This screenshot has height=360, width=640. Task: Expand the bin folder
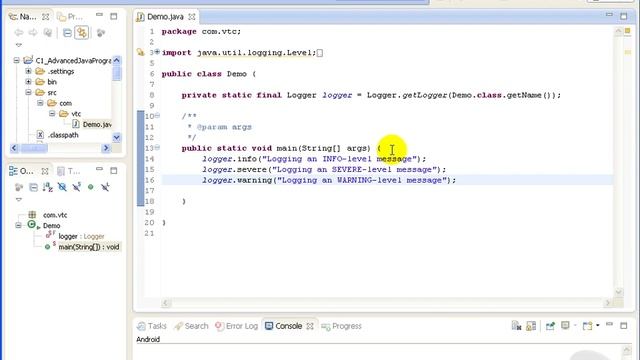[28, 82]
